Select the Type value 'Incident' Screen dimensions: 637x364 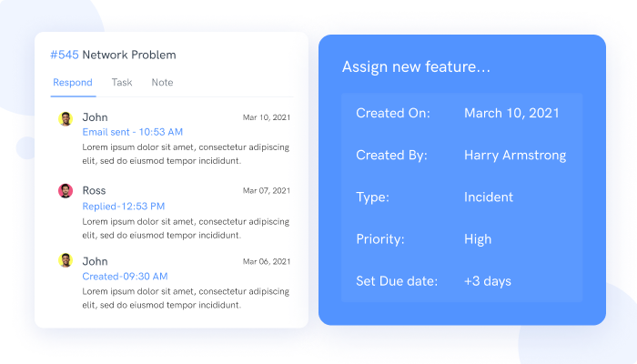pos(489,197)
